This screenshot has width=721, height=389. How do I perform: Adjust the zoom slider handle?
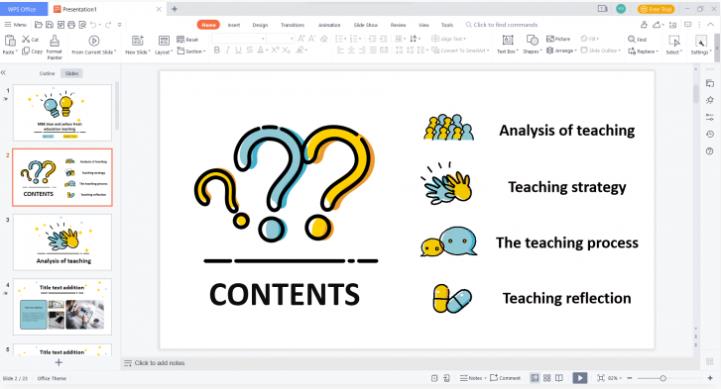coord(663,378)
